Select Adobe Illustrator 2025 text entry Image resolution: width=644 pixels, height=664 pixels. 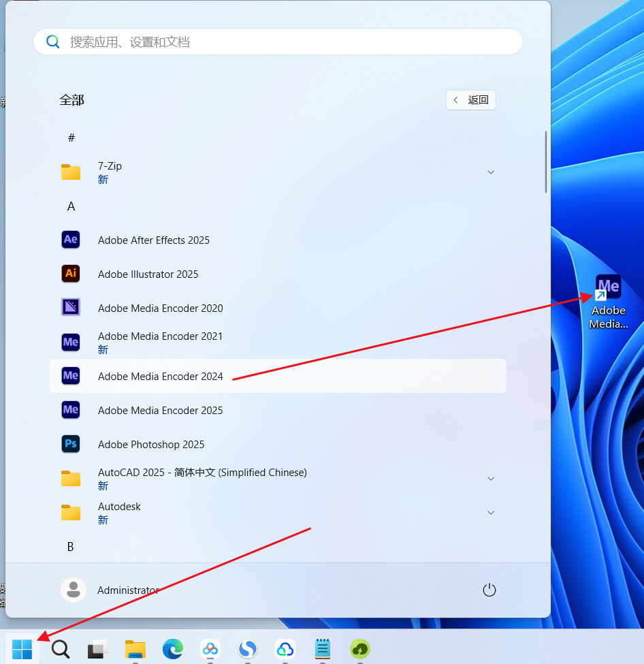tap(148, 274)
